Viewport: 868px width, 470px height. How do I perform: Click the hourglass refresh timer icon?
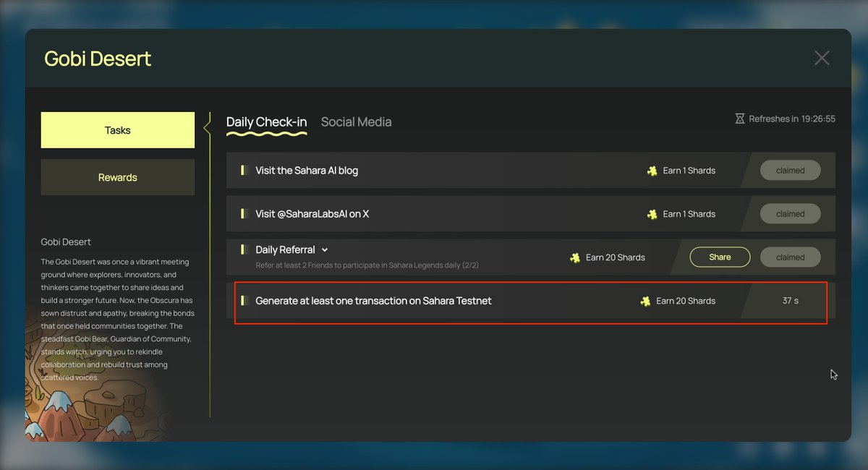[739, 119]
